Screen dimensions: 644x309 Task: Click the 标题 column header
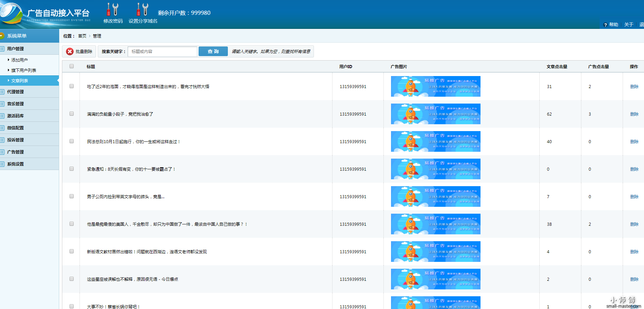(x=91, y=67)
